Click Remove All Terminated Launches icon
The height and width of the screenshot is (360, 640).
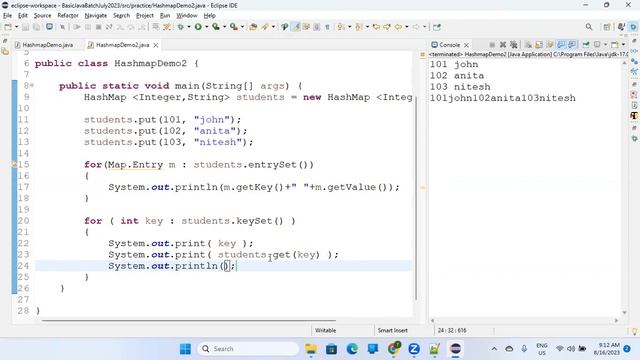point(513,44)
